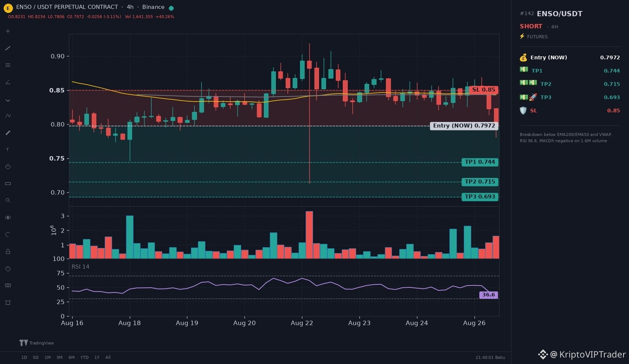
Task: Click the red SHORT signal label
Action: click(x=531, y=26)
